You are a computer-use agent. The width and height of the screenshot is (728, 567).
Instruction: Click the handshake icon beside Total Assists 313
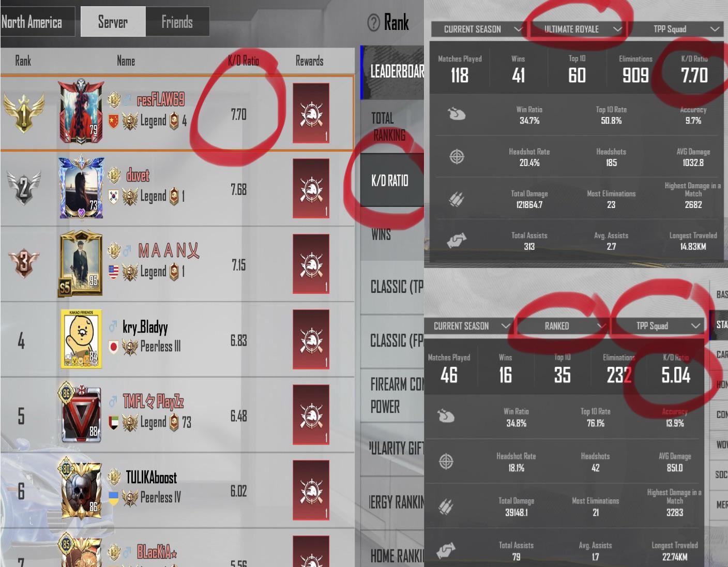point(457,240)
